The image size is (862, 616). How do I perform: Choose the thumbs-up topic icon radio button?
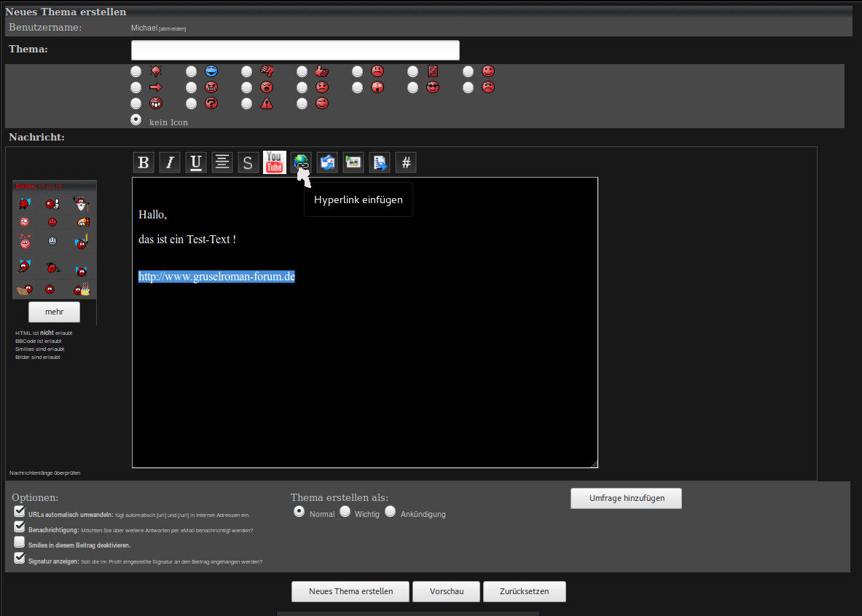(302, 71)
